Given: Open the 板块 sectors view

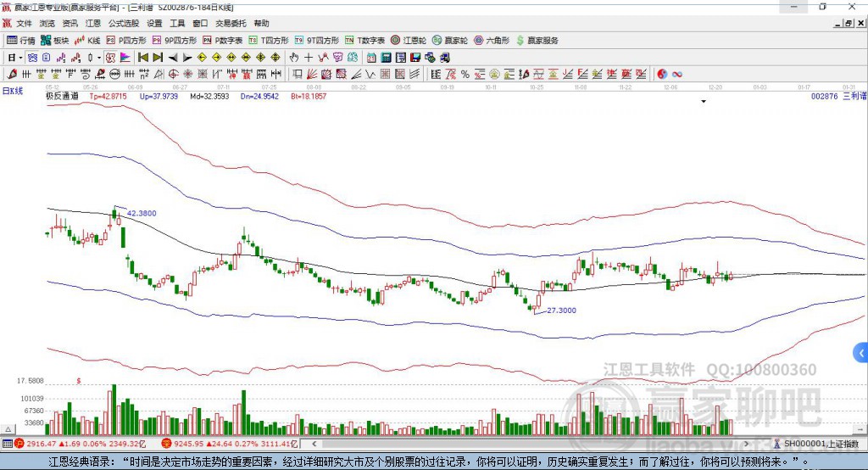Looking at the screenshot, I should click(55, 41).
